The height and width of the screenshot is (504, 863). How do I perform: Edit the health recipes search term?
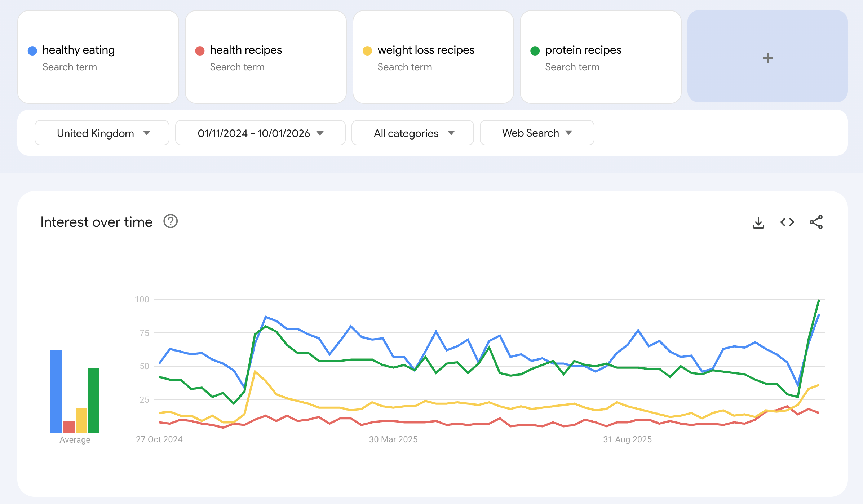tap(246, 50)
